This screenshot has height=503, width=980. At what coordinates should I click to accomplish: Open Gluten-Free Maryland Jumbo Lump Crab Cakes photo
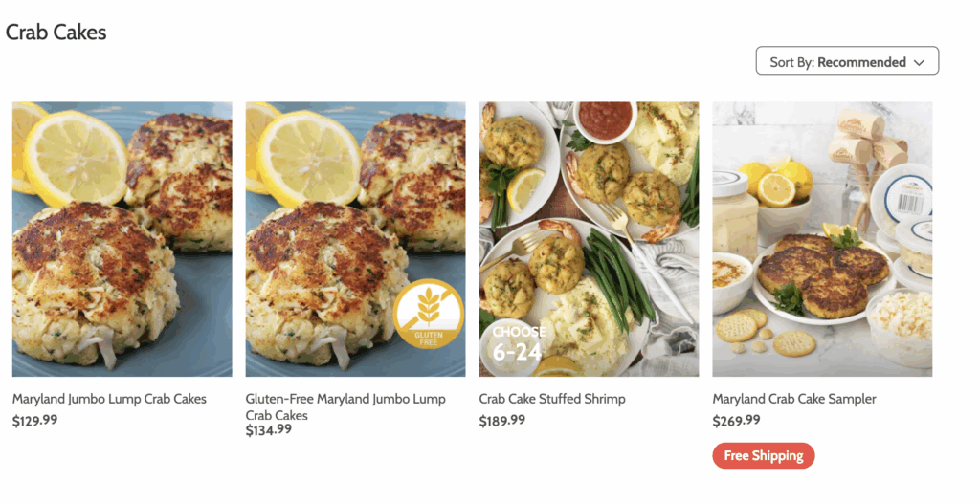tap(355, 239)
